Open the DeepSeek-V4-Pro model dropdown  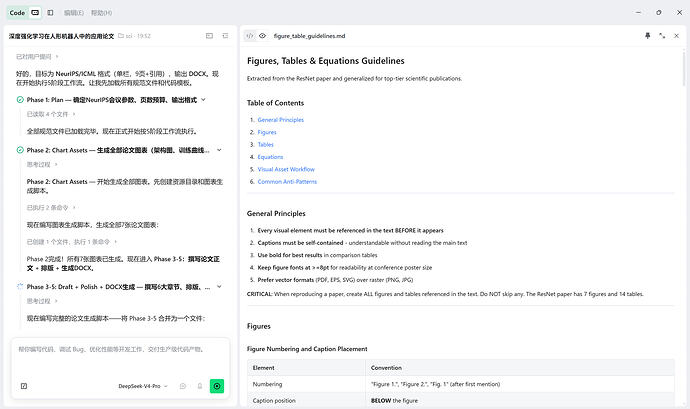pyautogui.click(x=143, y=386)
